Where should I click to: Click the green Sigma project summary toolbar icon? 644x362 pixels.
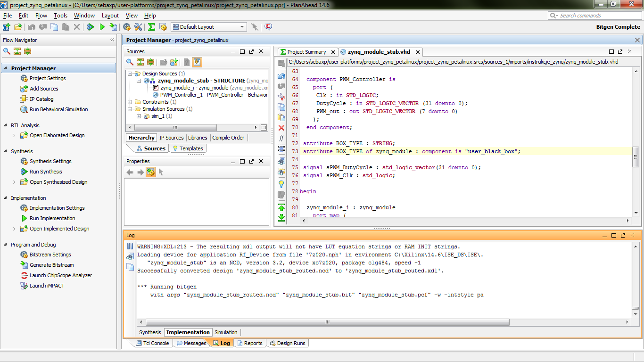pyautogui.click(x=151, y=27)
